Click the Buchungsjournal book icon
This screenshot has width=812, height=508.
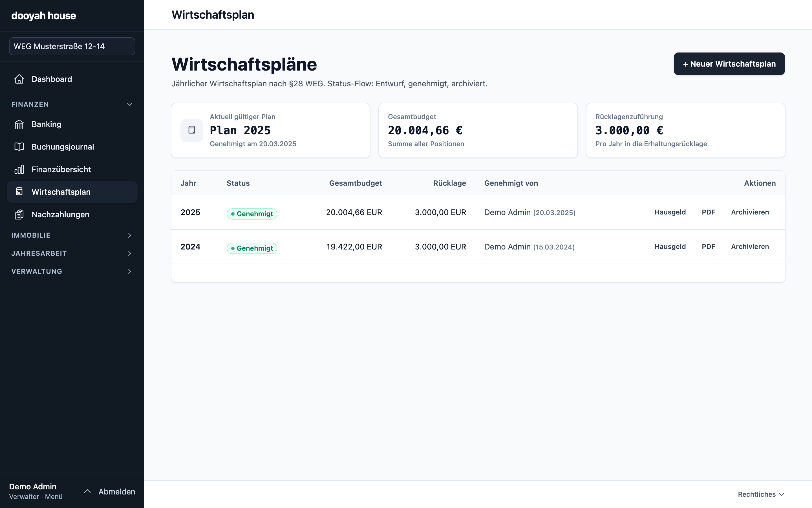coord(19,147)
